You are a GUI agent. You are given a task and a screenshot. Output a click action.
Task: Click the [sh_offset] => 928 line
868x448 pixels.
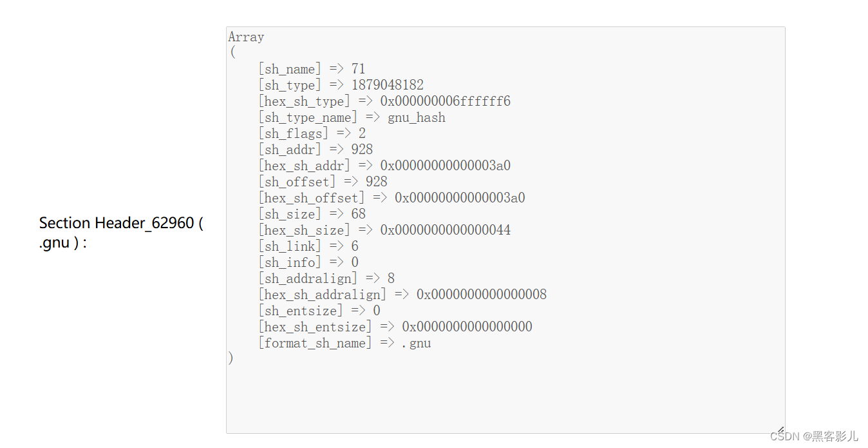(323, 182)
